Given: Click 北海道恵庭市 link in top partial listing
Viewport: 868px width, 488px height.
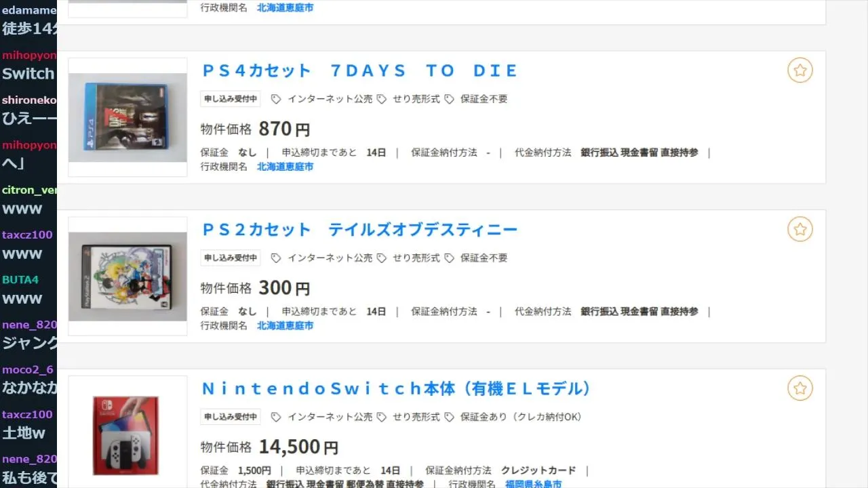Looking at the screenshot, I should [x=285, y=8].
